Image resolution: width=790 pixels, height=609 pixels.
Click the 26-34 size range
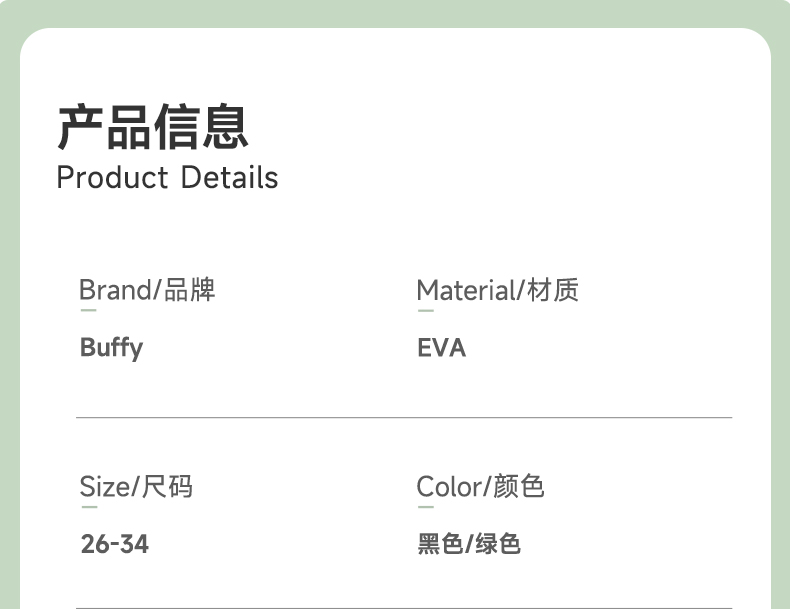click(x=114, y=545)
